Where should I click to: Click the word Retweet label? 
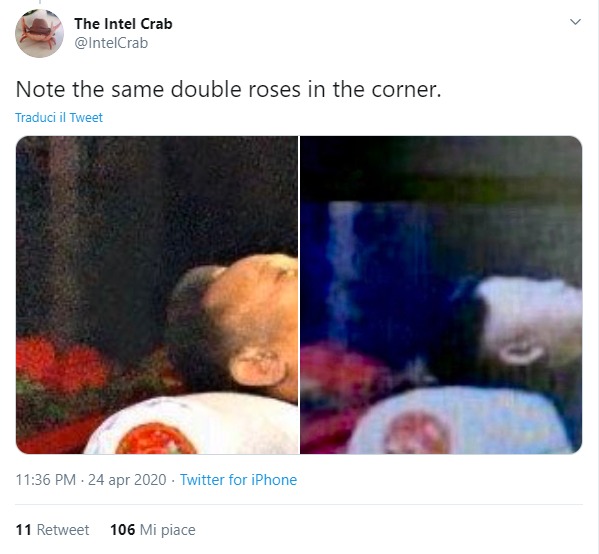(x=63, y=530)
